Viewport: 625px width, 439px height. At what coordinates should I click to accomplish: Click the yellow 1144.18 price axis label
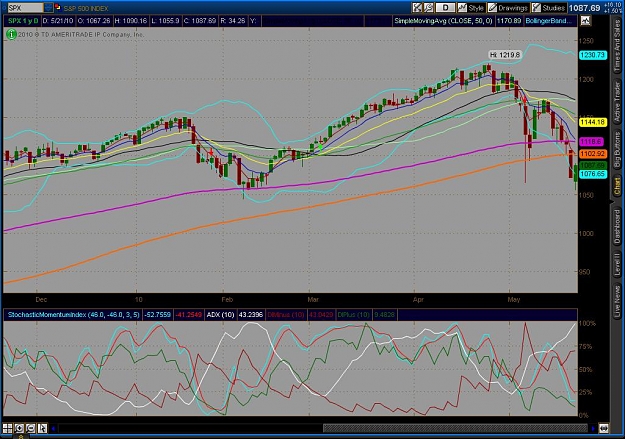pyautogui.click(x=593, y=122)
